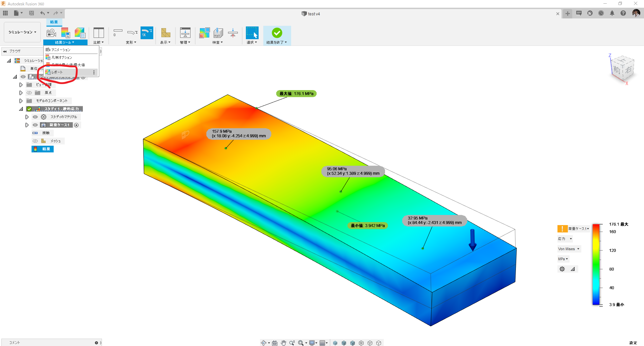The width and height of the screenshot is (644, 346).
Task: Hide the 原点 folder visibility
Action: [29, 93]
